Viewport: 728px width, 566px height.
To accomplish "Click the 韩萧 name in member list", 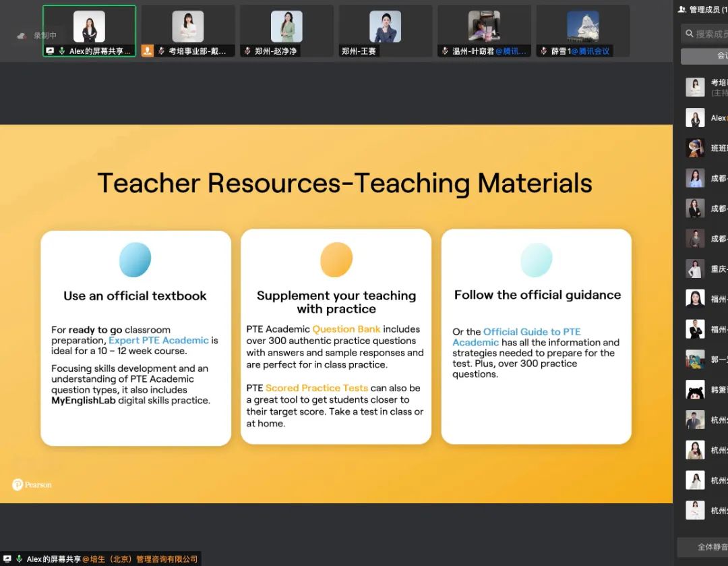I will coord(719,390).
